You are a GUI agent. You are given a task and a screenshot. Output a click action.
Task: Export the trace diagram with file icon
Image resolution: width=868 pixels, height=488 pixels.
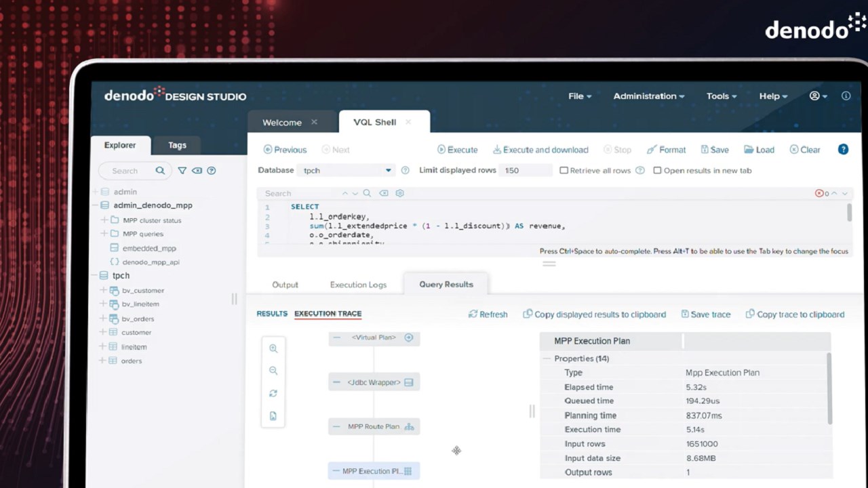273,416
